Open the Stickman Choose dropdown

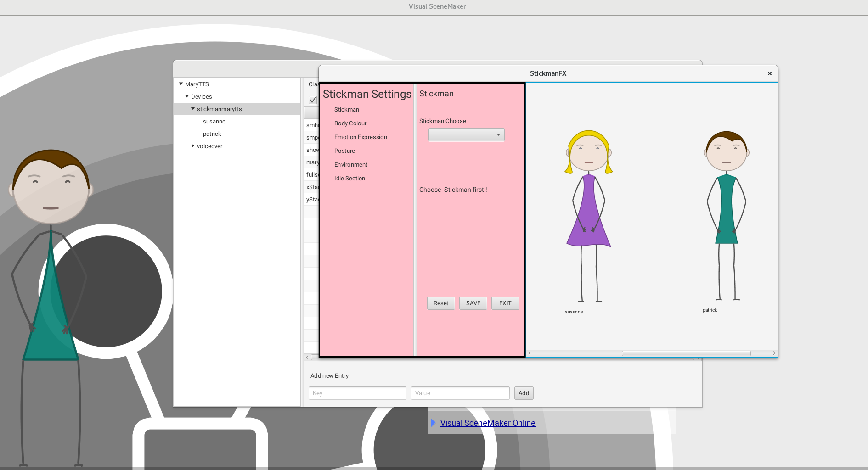click(466, 135)
